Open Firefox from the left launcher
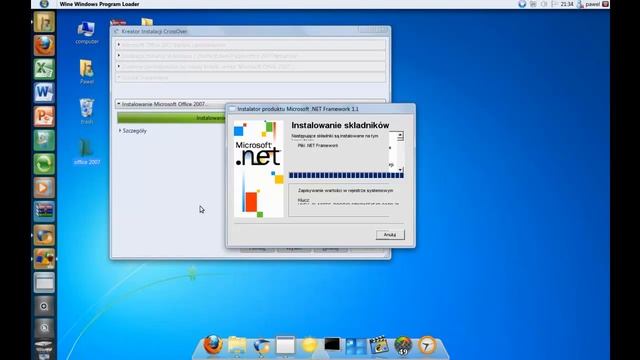Screen dimensions: 640x360 [x=44, y=45]
